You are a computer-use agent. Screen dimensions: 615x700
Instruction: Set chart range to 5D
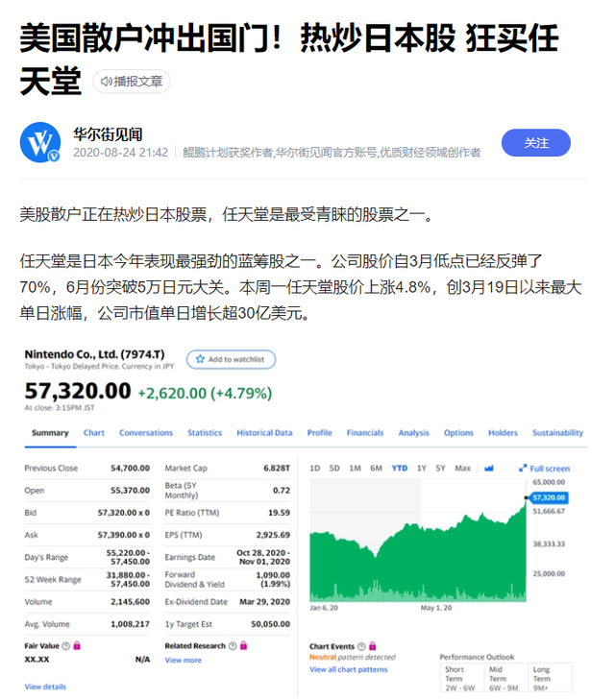point(334,468)
